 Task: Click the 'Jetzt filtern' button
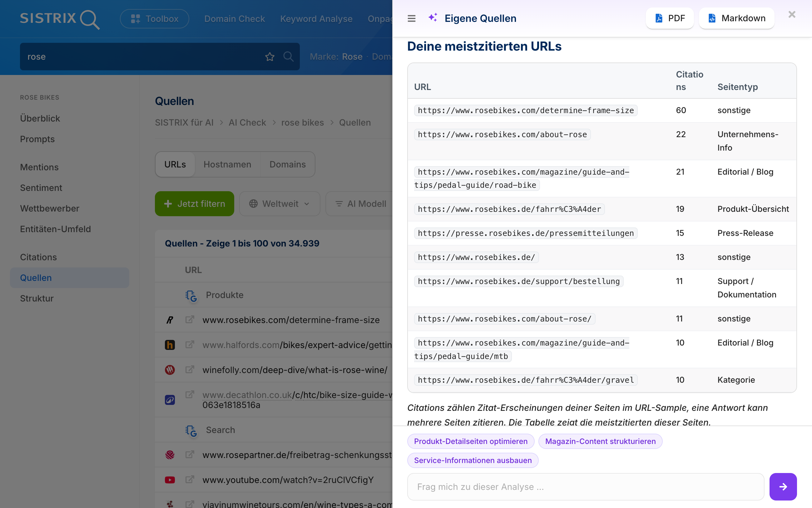coord(195,204)
